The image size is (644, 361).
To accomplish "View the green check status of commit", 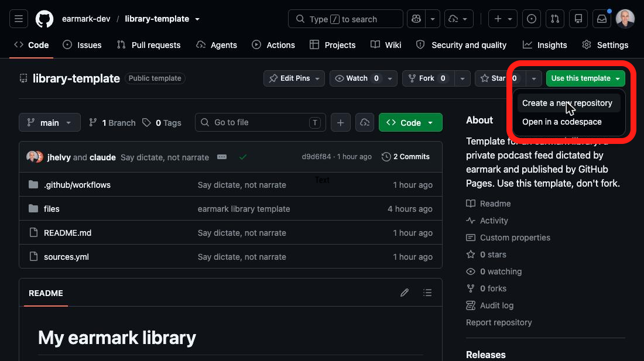I will (x=243, y=157).
